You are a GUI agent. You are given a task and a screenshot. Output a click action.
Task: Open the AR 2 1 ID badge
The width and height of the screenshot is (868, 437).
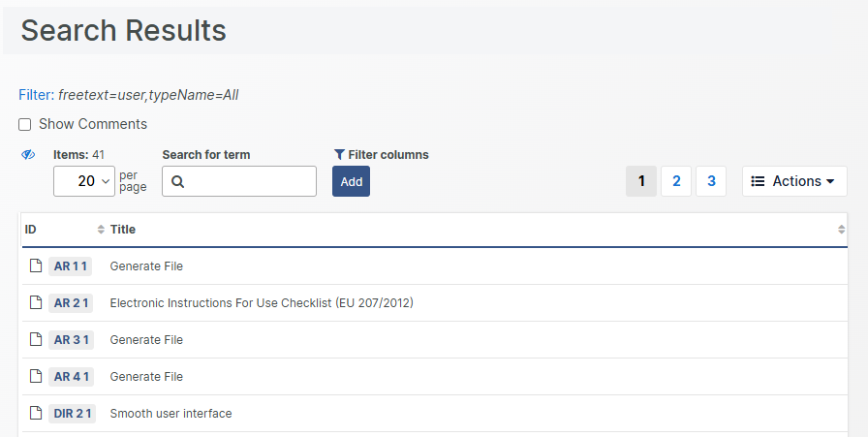tap(71, 303)
